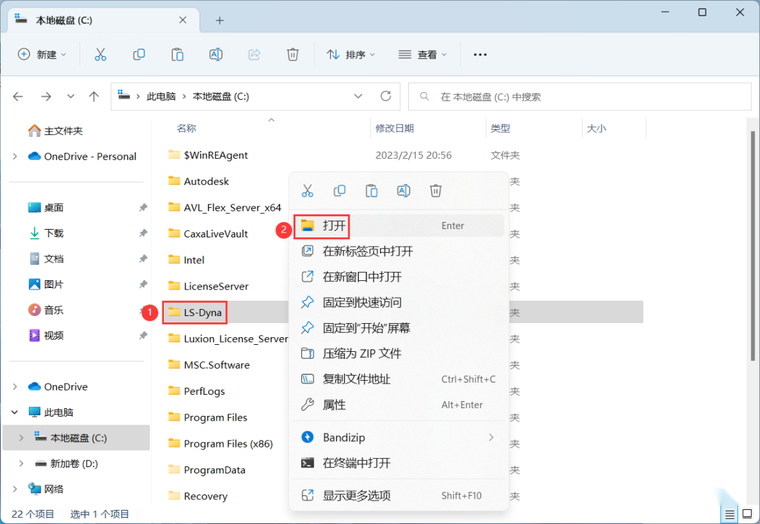Switch to the large thumbnails view icon
This screenshot has height=524, width=760.
click(747, 514)
